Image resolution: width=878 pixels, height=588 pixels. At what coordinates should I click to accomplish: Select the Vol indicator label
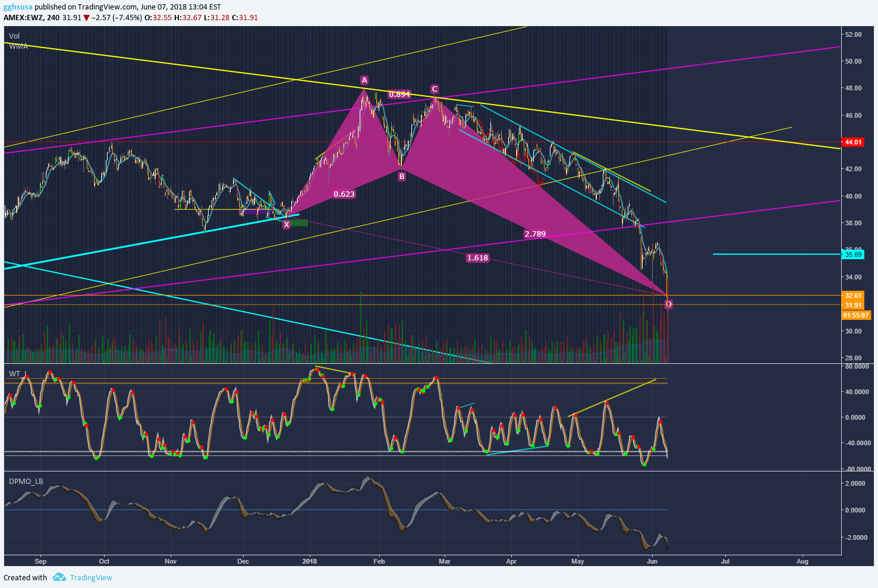(14, 36)
